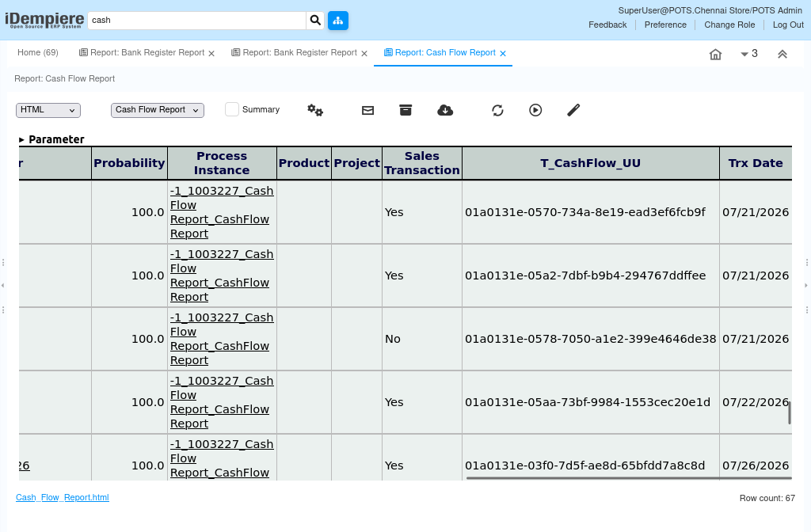Expand the Parameter section
This screenshot has width=811, height=532.
[x=51, y=139]
